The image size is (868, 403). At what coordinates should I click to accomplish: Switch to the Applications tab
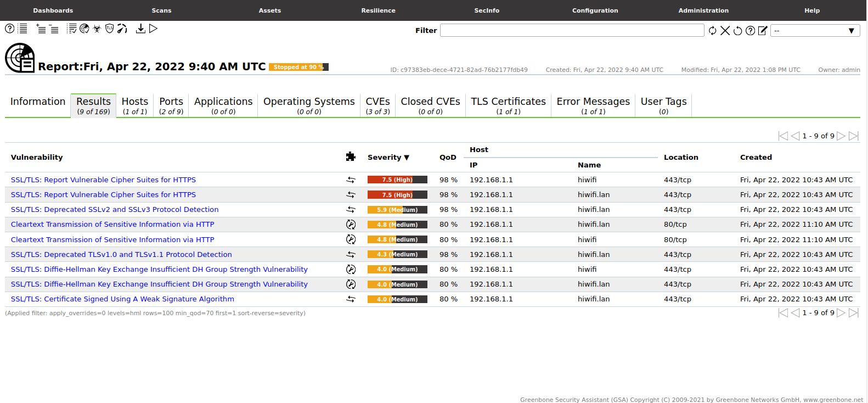(x=223, y=105)
